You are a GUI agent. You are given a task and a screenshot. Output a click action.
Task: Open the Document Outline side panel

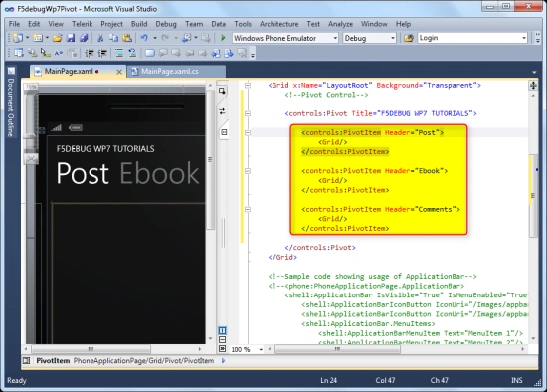pyautogui.click(x=11, y=101)
